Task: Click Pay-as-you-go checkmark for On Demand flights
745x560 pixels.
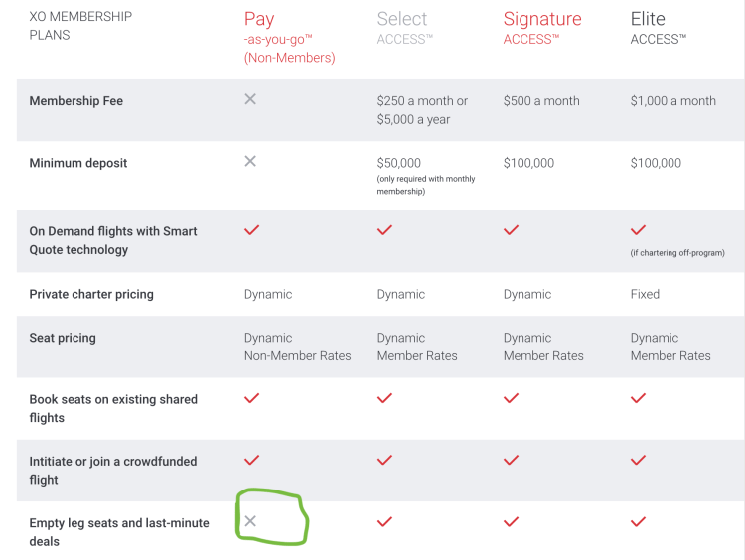Action: [x=252, y=230]
